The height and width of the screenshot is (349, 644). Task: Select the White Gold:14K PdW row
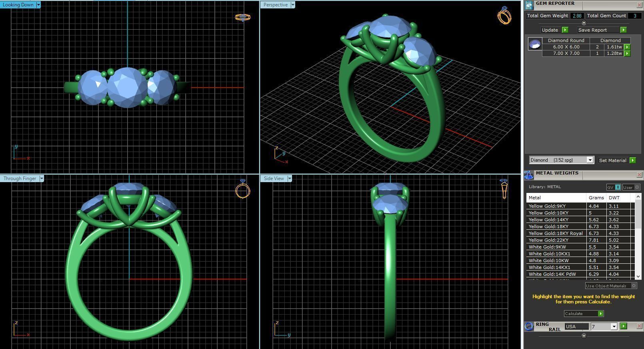coord(580,274)
